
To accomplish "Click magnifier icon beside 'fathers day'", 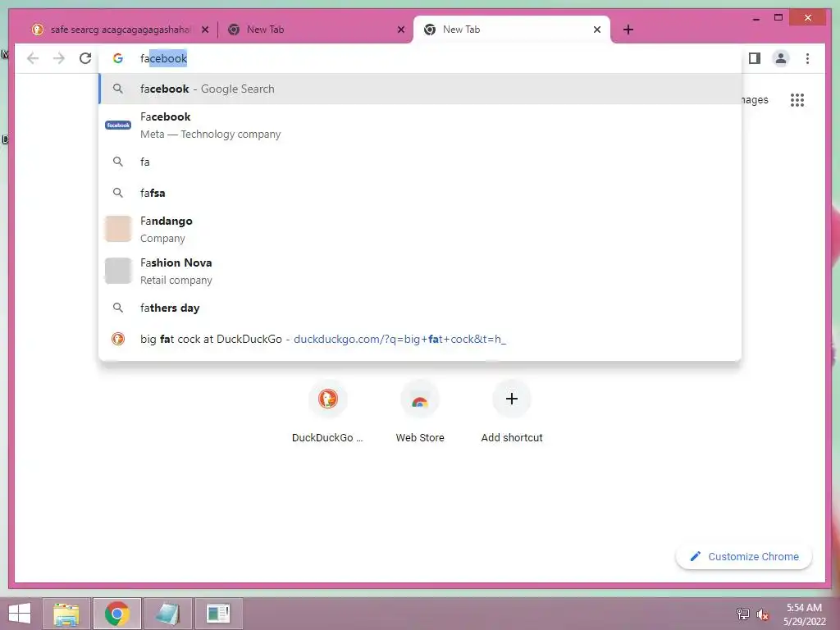I will click(x=118, y=308).
